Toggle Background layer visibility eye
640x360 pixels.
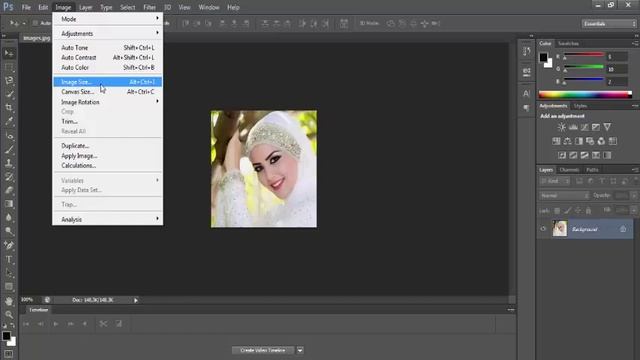543,229
